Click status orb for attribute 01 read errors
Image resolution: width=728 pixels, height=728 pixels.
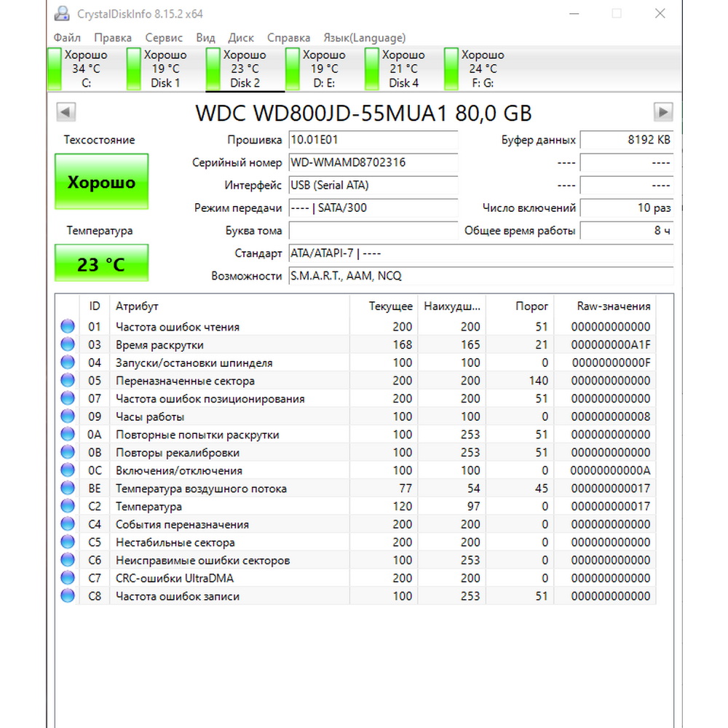68,327
